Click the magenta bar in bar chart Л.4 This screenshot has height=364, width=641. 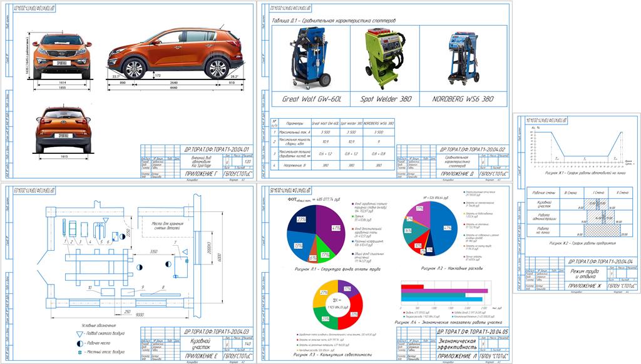tap(444, 291)
